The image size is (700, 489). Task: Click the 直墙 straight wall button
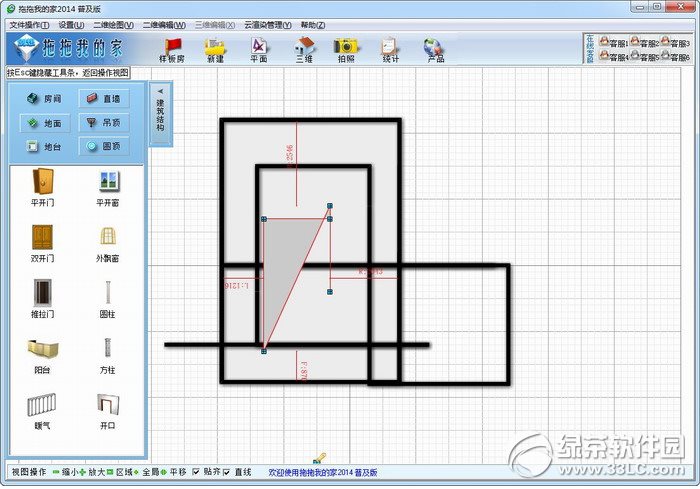click(104, 98)
